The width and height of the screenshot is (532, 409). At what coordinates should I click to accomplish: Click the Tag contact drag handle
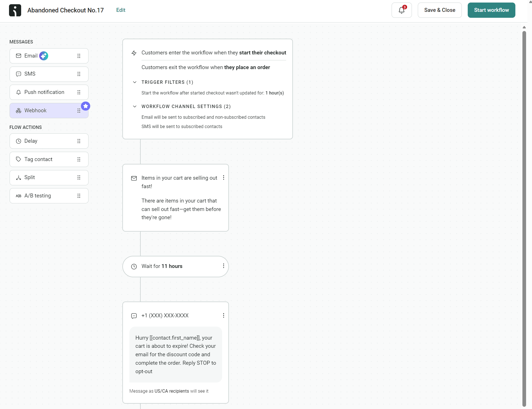point(79,159)
